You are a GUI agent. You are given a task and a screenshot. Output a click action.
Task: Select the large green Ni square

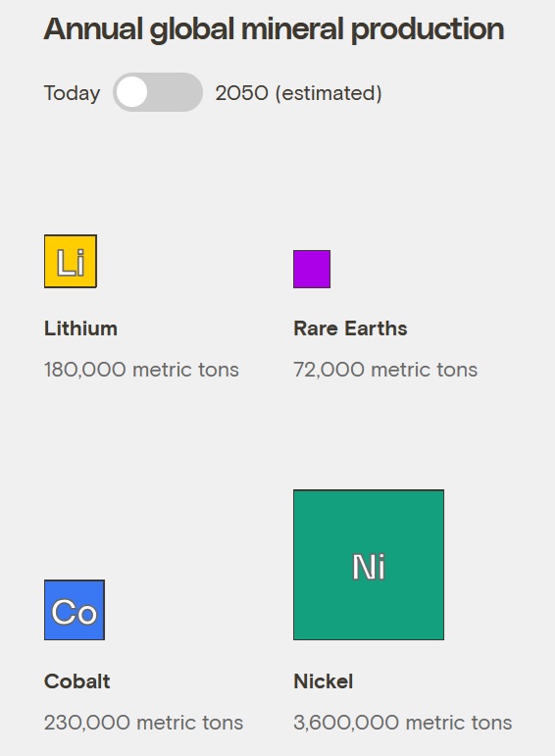[369, 565]
